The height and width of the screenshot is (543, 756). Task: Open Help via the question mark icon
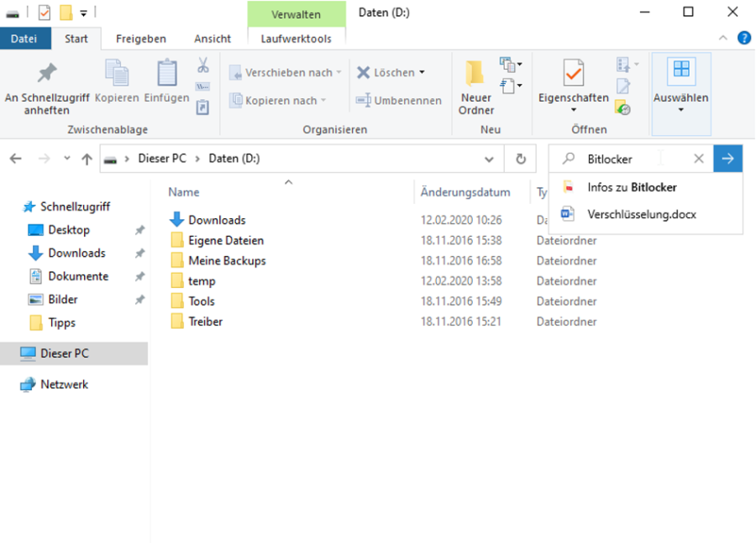(x=746, y=38)
